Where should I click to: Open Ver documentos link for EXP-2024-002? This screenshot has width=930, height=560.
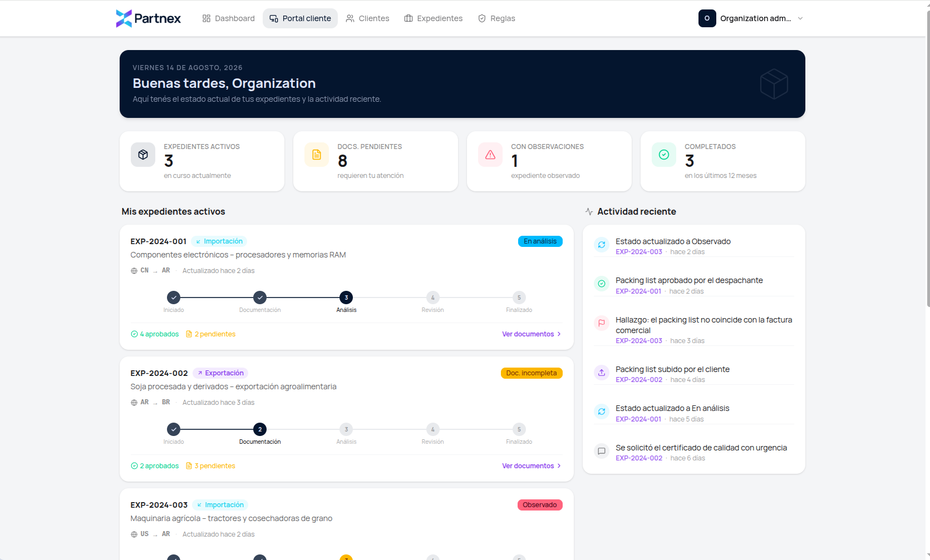point(532,466)
